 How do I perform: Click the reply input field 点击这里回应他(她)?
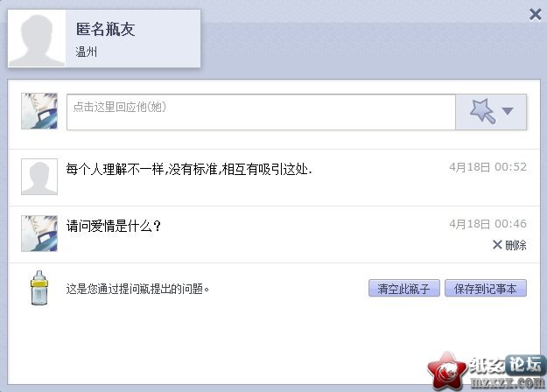[261, 112]
